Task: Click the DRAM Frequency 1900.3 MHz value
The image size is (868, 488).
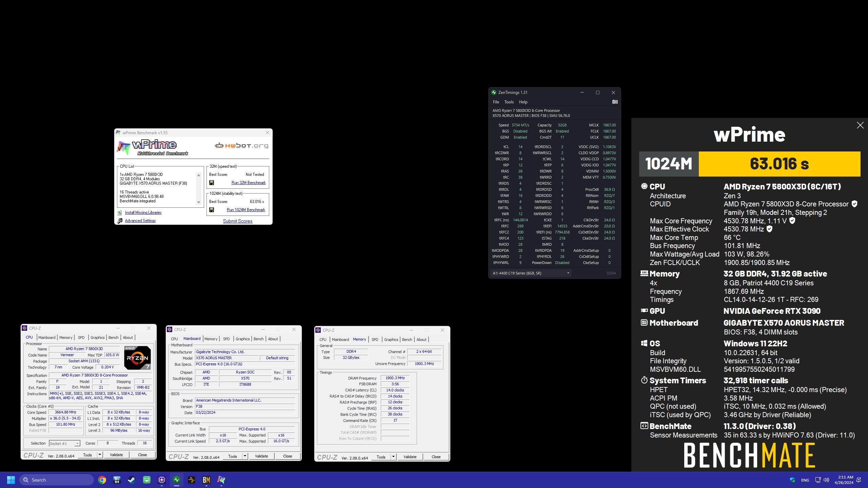Action: (395, 378)
